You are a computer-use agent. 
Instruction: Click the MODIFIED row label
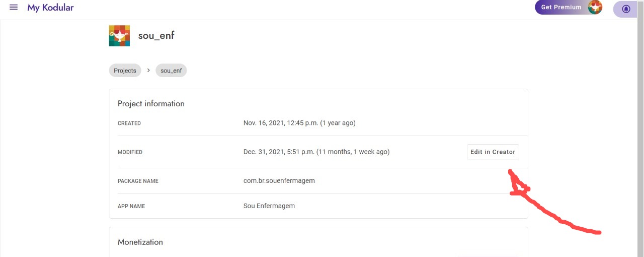tap(130, 152)
